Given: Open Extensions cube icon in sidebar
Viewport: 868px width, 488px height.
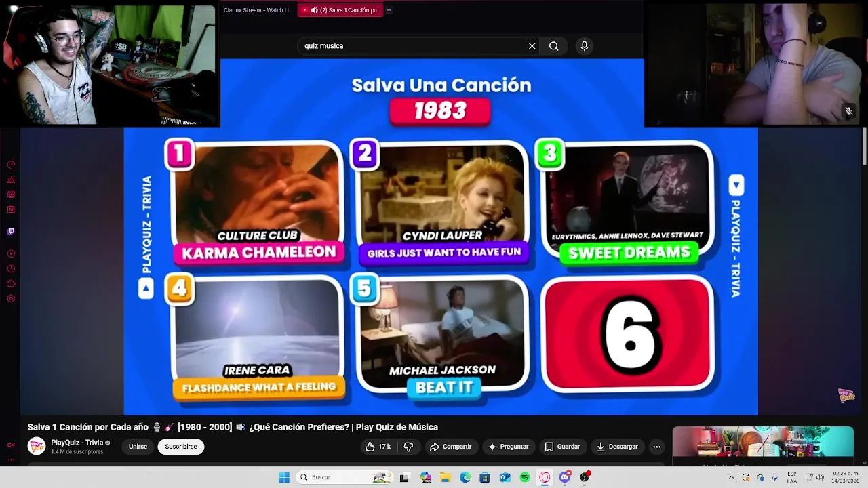Looking at the screenshot, I should (11, 284).
